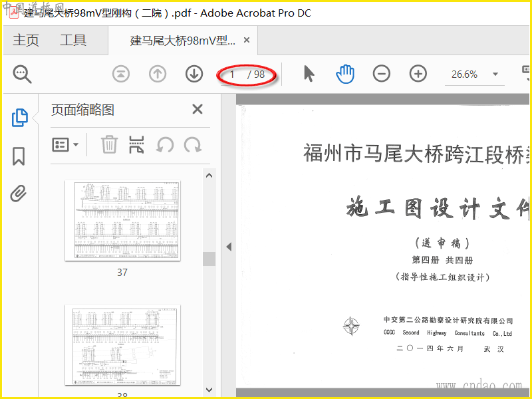Click the text 中交第二公路勘察设计研究院有限公司

(x=448, y=321)
